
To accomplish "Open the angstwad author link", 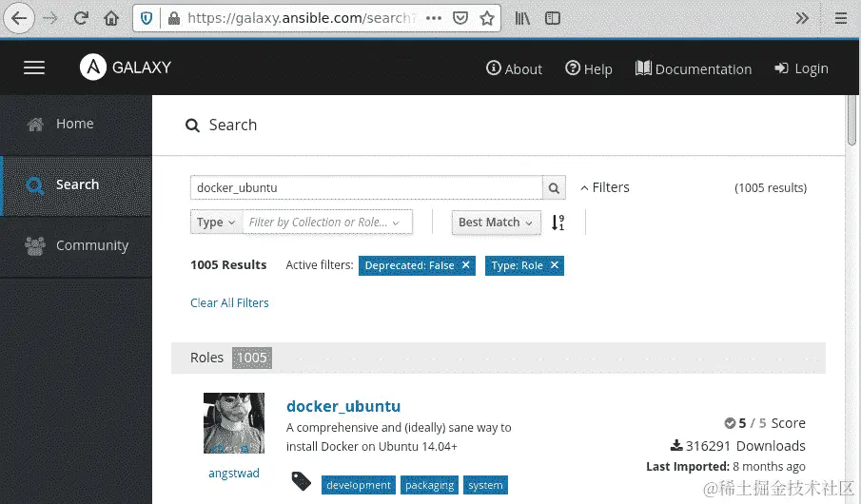I will [234, 474].
